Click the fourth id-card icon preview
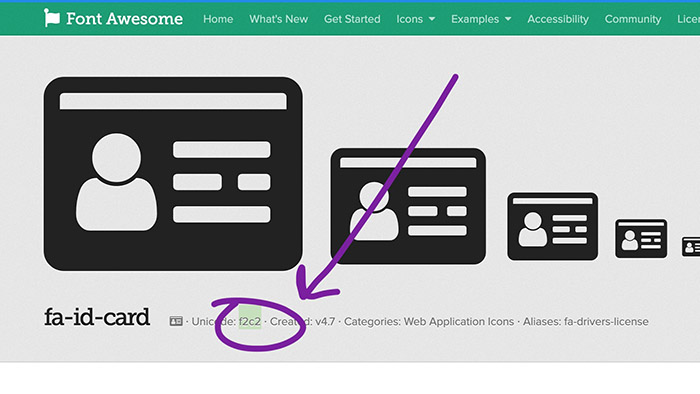 pyautogui.click(x=641, y=238)
